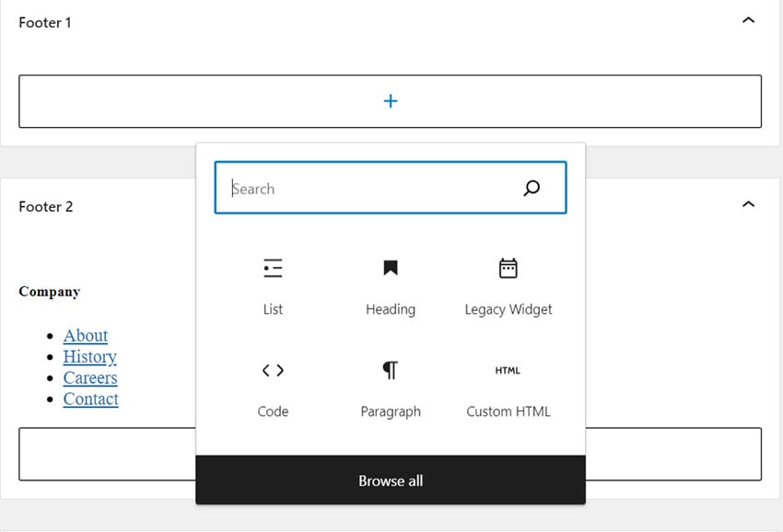
Task: Go to the Careers link
Action: pyautogui.click(x=90, y=378)
